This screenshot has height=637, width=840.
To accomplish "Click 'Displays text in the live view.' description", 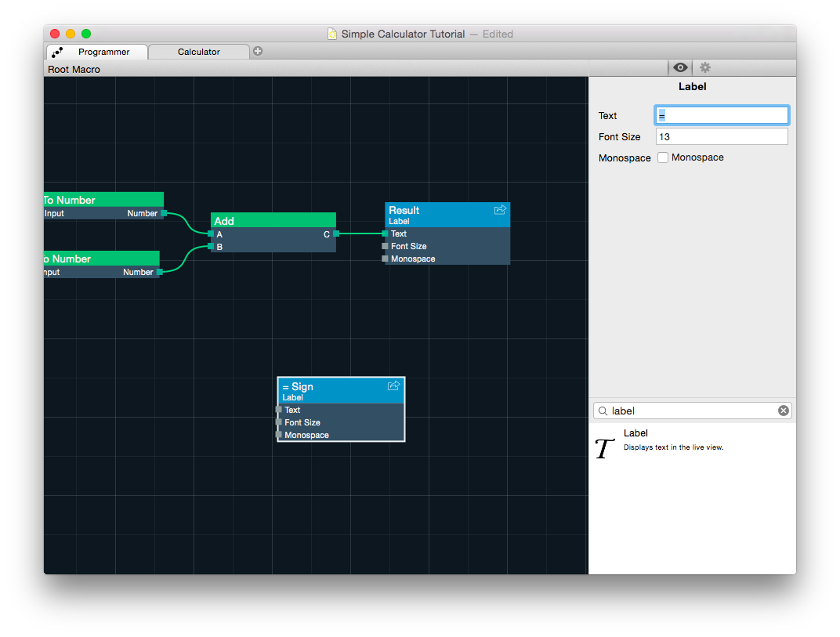I will pos(673,447).
